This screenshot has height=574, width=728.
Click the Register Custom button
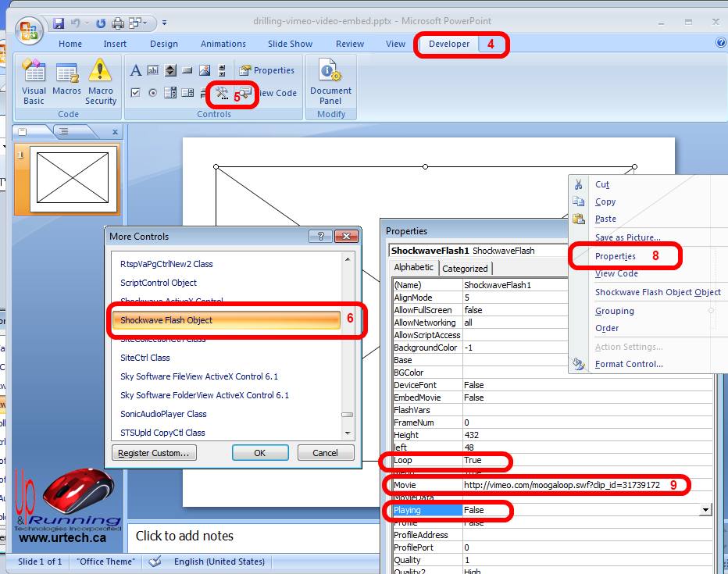[153, 453]
